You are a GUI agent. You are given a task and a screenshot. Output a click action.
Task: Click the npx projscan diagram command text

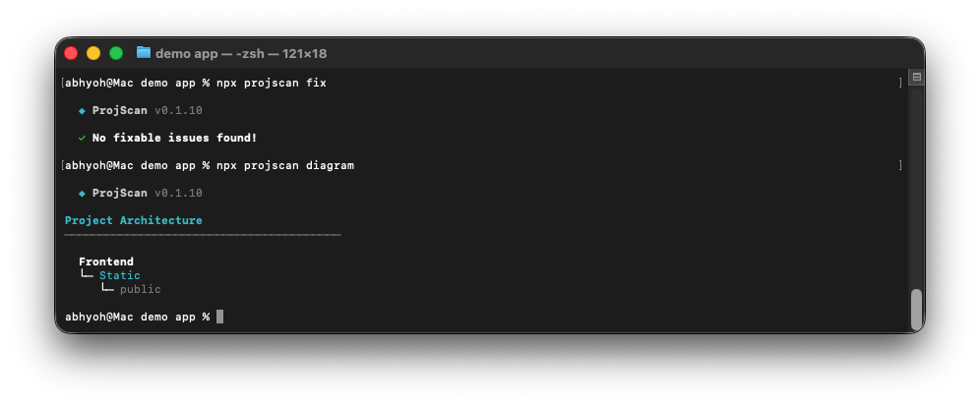tap(285, 165)
